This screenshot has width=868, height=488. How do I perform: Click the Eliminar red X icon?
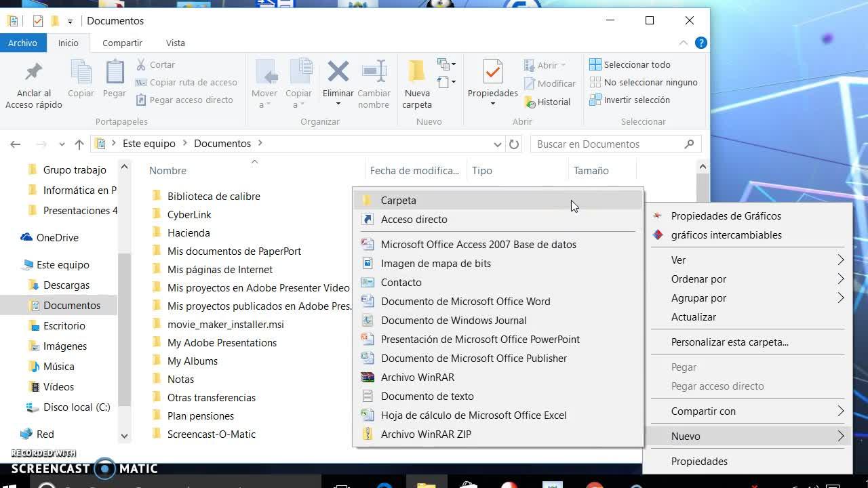point(338,71)
